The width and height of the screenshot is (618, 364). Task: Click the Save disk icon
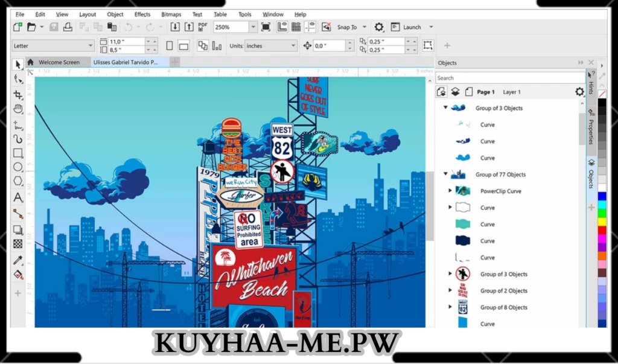[x=54, y=27]
